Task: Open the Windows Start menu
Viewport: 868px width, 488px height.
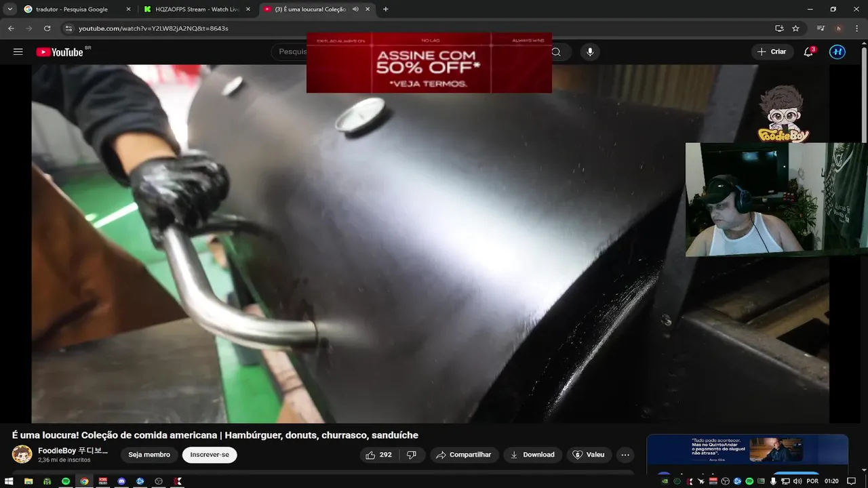Action: [9, 481]
